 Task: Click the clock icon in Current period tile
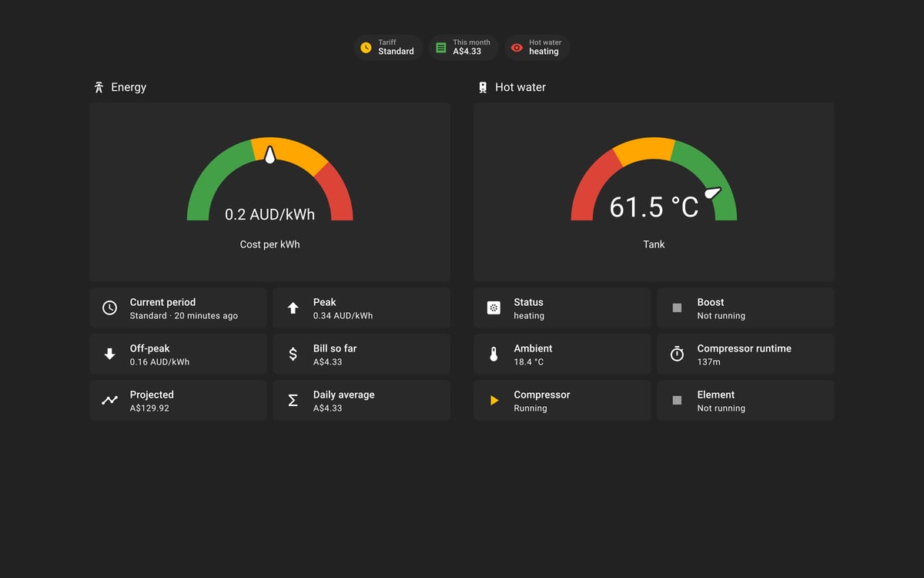pyautogui.click(x=109, y=308)
